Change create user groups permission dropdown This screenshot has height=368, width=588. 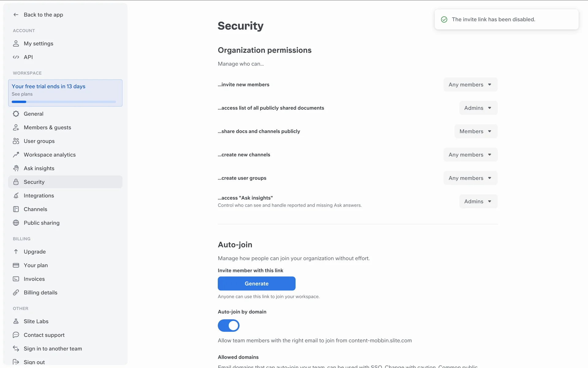pyautogui.click(x=470, y=178)
